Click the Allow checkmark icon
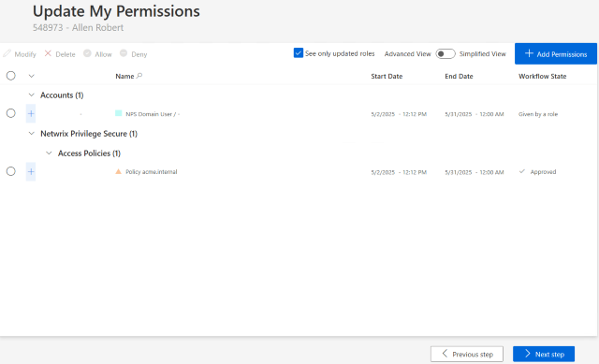The image size is (599, 364). coord(87,53)
